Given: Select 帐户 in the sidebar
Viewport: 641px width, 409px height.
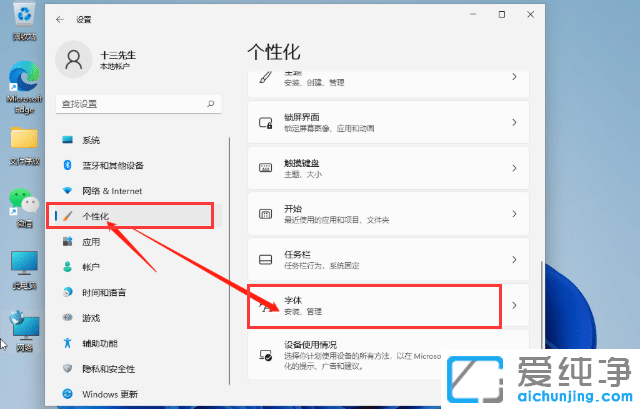Looking at the screenshot, I should (x=139, y=267).
